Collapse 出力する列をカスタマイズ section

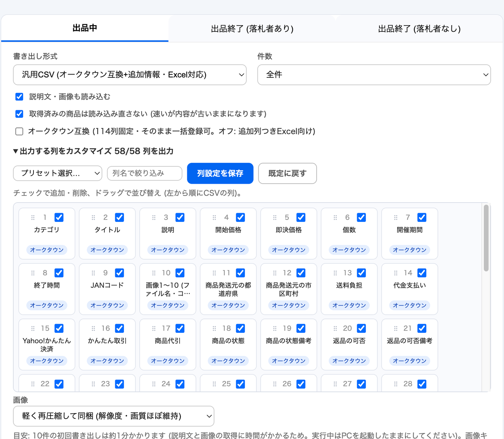(x=93, y=151)
